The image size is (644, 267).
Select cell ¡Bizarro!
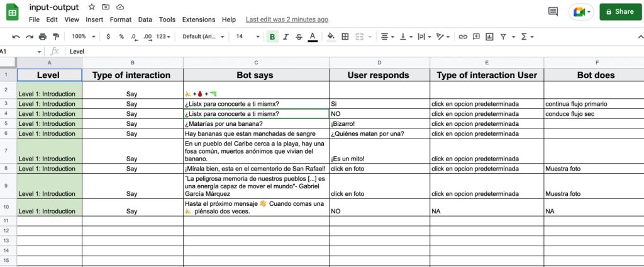[379, 124]
